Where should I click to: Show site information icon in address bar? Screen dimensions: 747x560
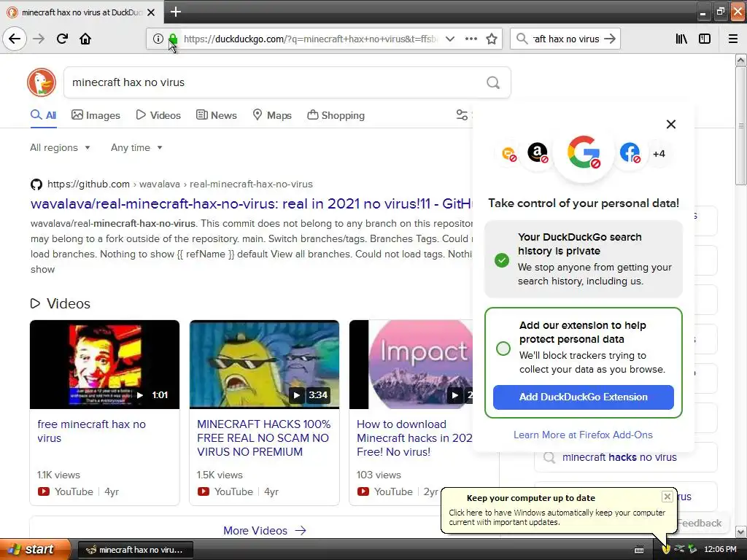click(x=158, y=39)
